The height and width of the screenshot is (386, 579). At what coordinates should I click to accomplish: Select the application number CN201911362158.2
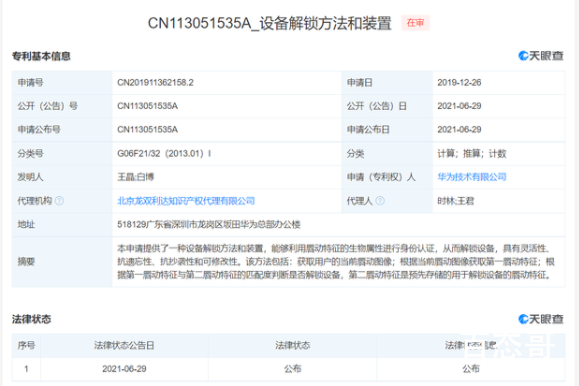155,82
